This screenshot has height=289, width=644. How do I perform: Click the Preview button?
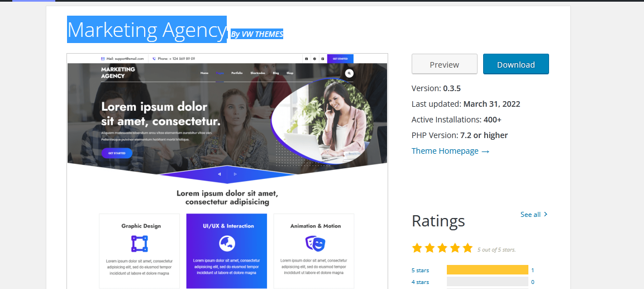pyautogui.click(x=445, y=64)
